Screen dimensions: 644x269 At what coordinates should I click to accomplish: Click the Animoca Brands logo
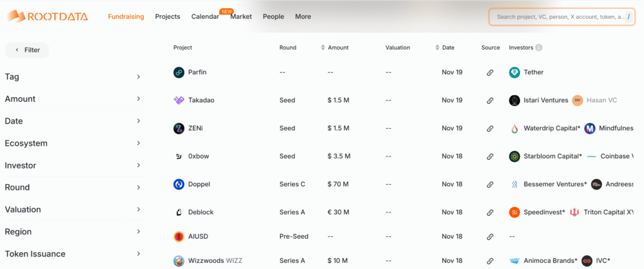tap(514, 261)
